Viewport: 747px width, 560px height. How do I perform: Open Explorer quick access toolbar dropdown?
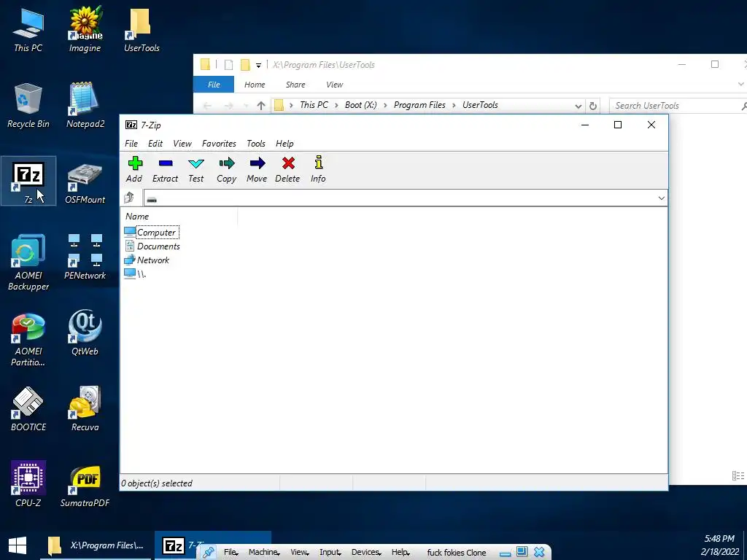click(x=258, y=65)
